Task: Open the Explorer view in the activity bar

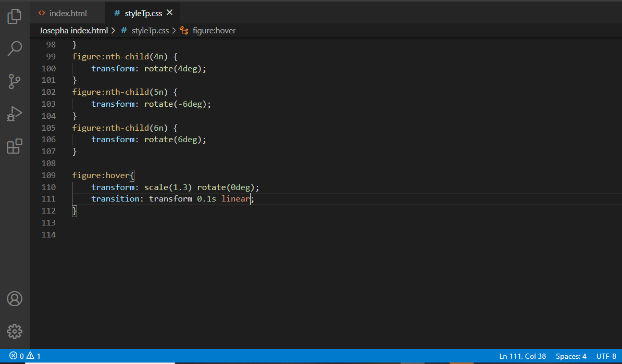Action: 15,16
